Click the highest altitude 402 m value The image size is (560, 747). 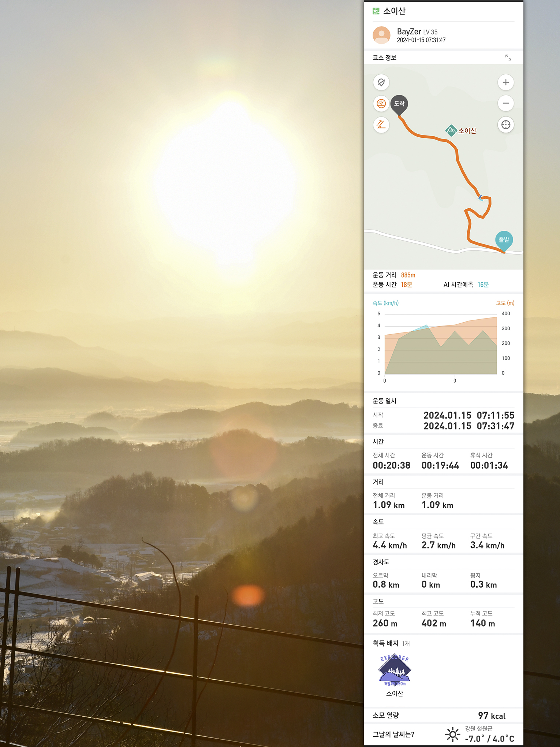[434, 623]
